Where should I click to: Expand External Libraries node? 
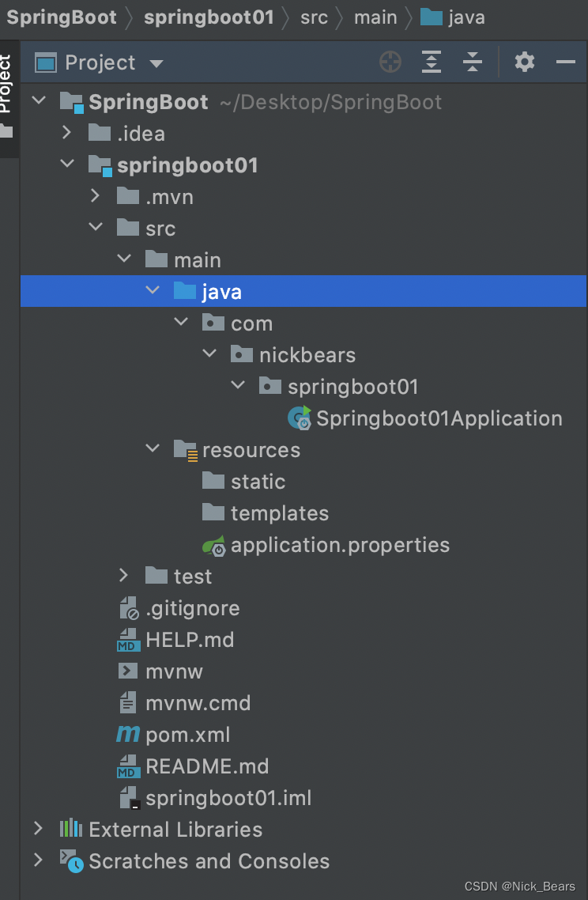38,829
